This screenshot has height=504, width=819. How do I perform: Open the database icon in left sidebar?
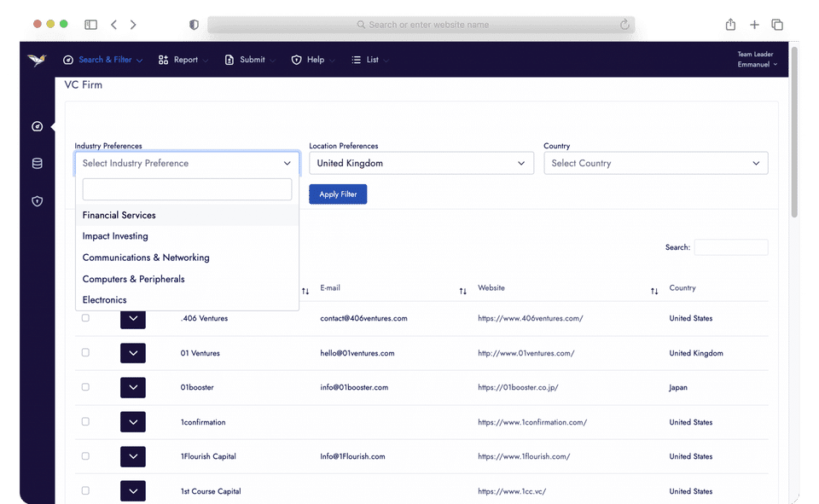[37, 164]
